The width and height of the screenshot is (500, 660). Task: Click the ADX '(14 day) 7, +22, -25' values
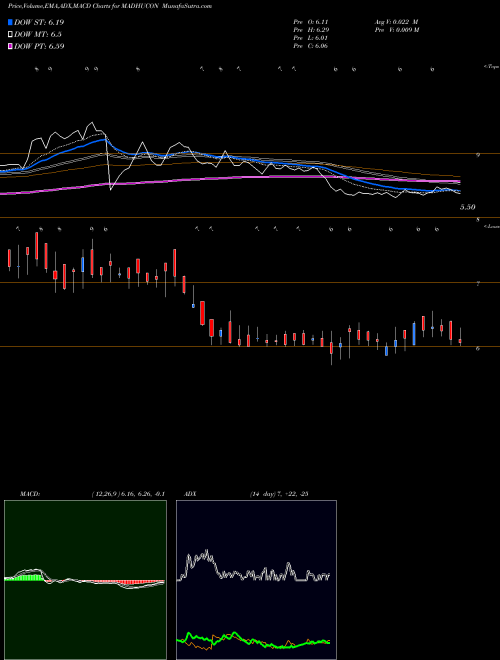(279, 494)
